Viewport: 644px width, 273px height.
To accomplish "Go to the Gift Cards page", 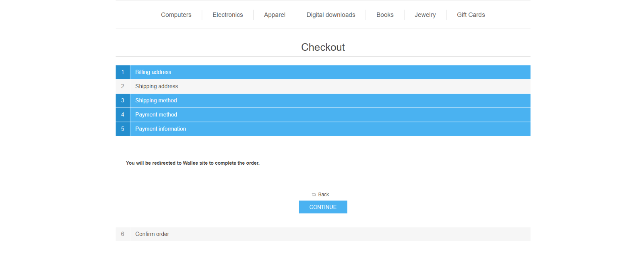I will [471, 15].
